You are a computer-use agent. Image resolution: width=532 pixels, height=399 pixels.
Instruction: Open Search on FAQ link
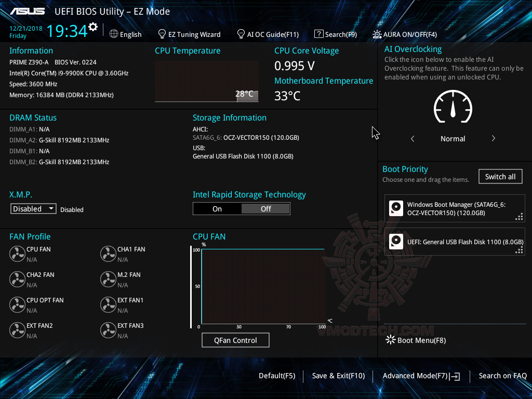[x=502, y=376]
